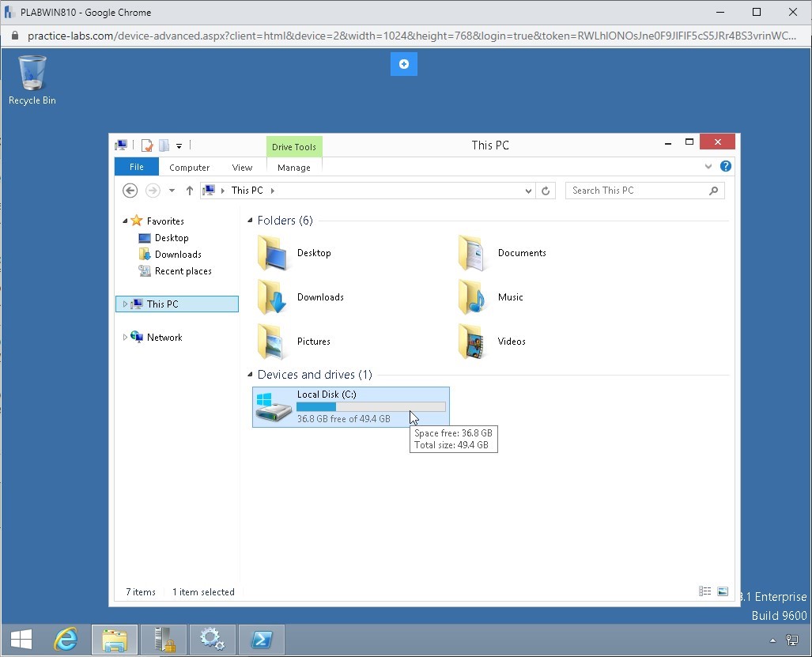Switch to Large icons view in status bar
This screenshot has height=657, width=812.
723,591
